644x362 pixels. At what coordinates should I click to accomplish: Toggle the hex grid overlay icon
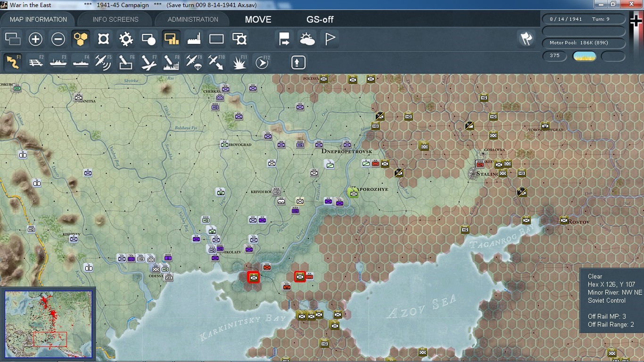tap(81, 39)
